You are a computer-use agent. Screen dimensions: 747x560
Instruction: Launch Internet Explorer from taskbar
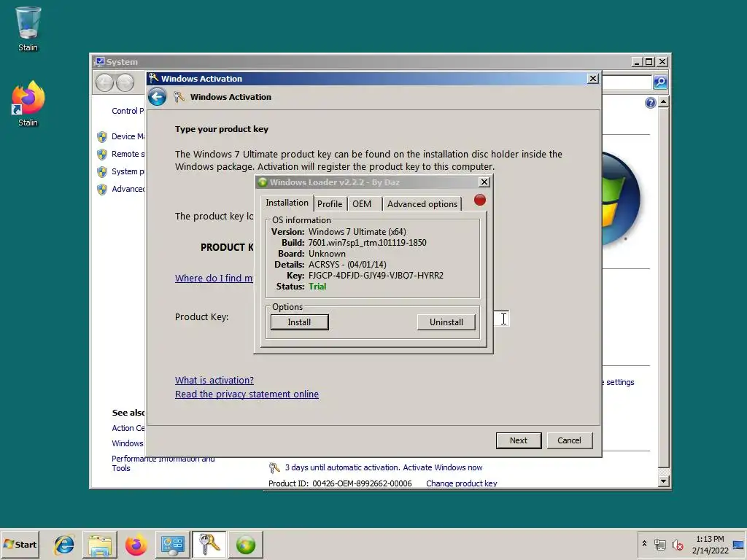pos(64,544)
